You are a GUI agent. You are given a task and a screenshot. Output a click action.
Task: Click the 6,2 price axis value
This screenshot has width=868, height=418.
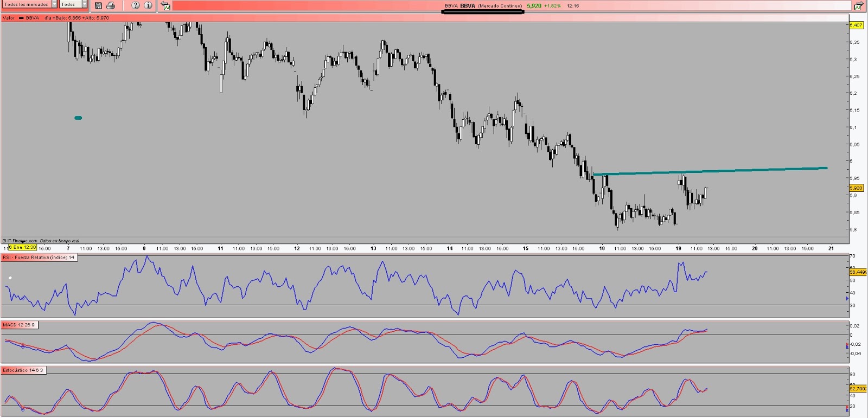853,93
